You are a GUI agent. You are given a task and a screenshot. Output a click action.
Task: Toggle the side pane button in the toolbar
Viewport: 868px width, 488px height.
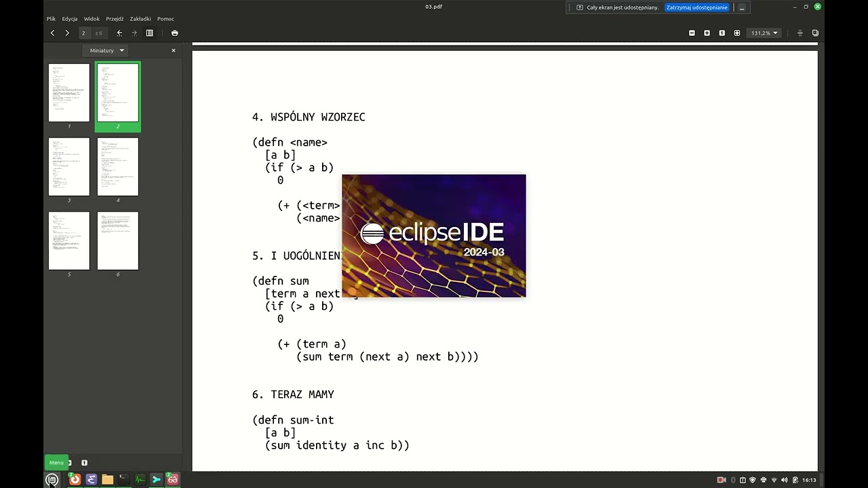click(150, 33)
